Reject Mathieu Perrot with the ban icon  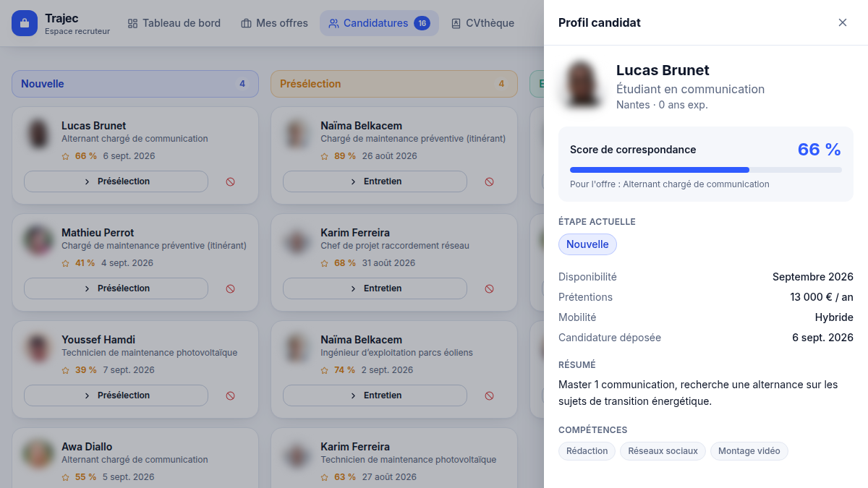point(230,288)
